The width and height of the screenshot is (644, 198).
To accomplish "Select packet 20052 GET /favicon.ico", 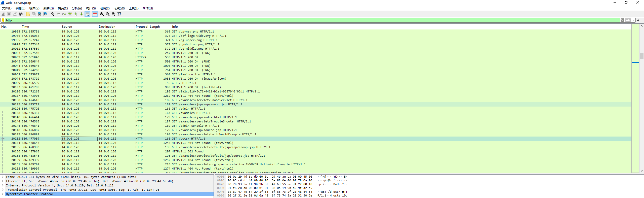I will (316, 74).
